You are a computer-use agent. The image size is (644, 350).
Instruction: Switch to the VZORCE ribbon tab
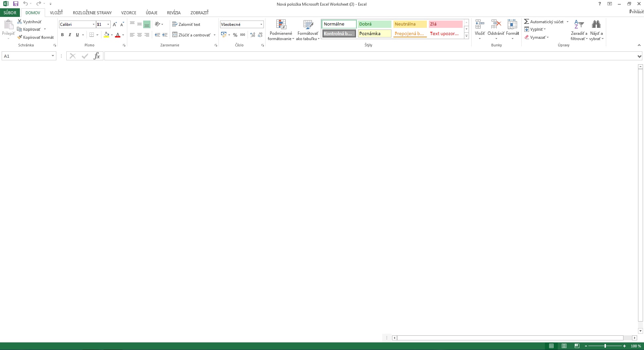pyautogui.click(x=129, y=13)
